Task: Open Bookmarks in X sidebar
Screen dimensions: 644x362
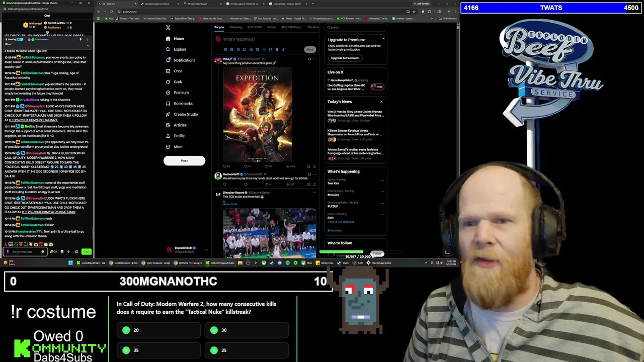Action: (179, 104)
